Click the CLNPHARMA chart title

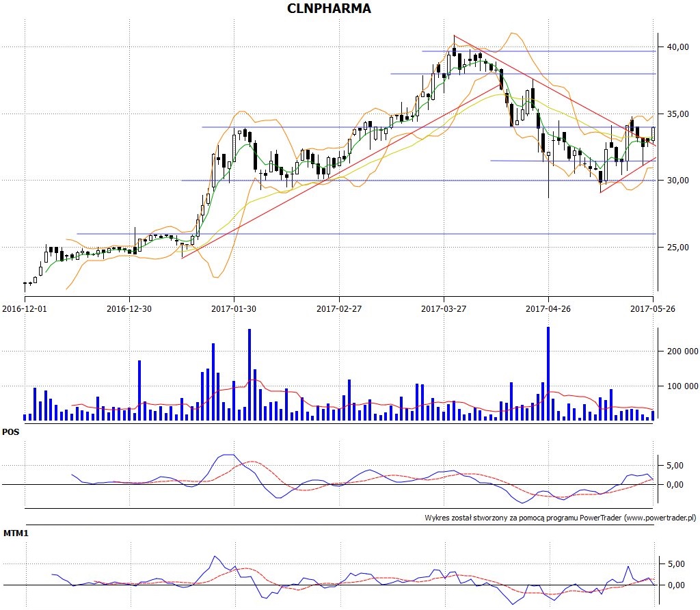tap(329, 8)
